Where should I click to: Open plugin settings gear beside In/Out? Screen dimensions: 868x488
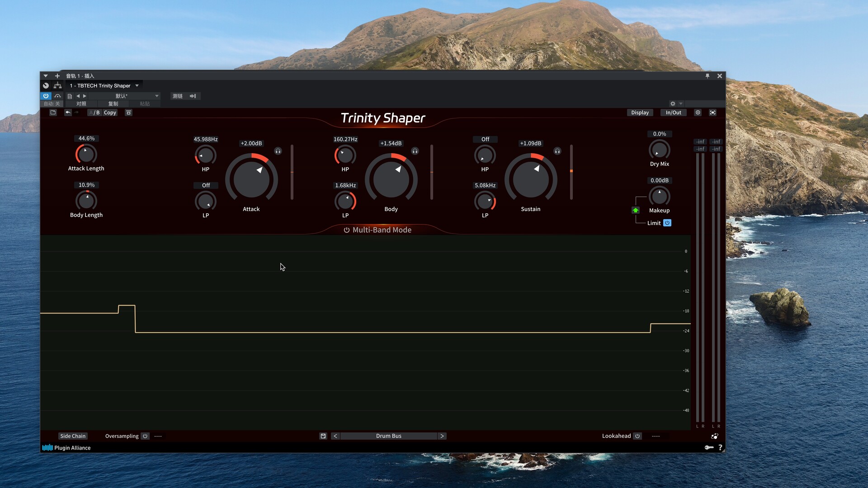[698, 113]
